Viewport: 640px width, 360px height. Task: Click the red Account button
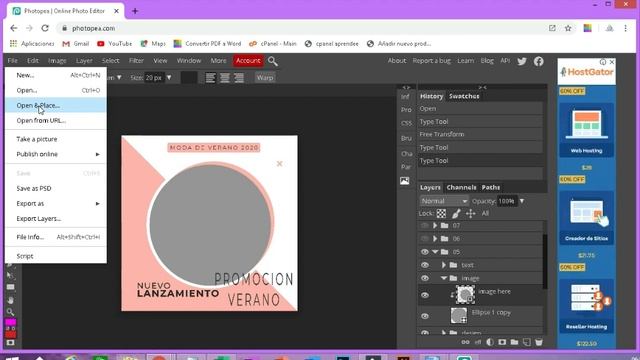coord(248,61)
